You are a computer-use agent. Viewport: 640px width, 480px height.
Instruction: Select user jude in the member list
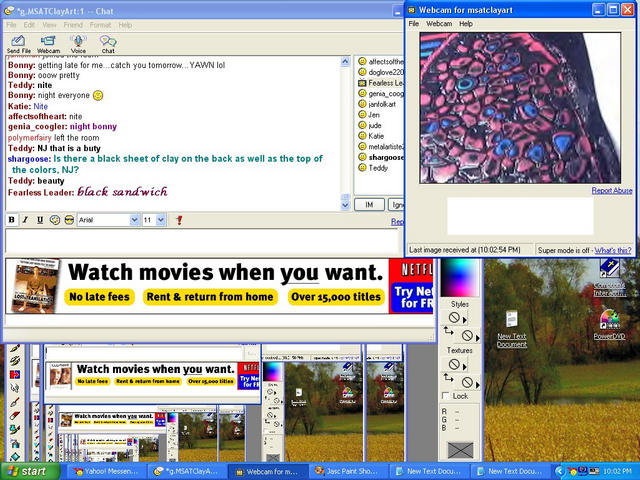(x=370, y=125)
